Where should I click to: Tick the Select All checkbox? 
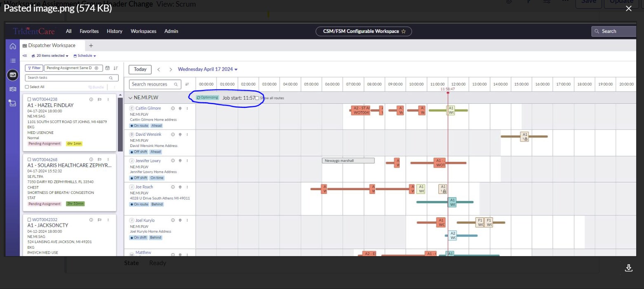(x=27, y=87)
